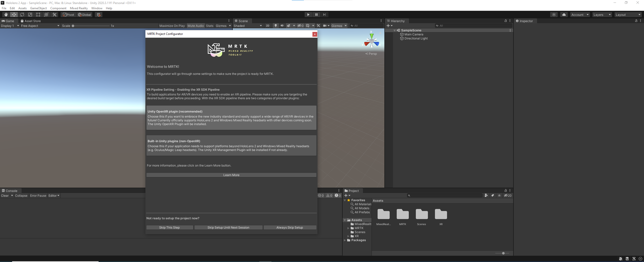Select the Move tool
The image size is (644, 262).
coord(14,15)
